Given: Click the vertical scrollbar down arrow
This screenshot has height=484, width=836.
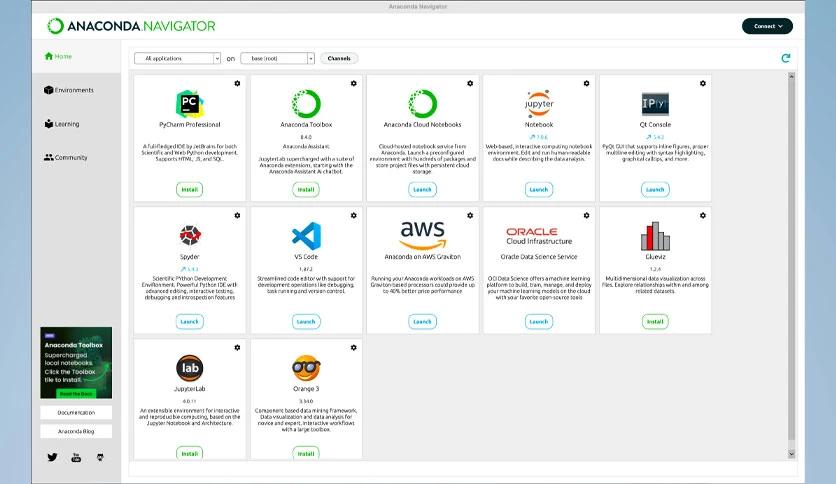Looking at the screenshot, I should click(791, 454).
